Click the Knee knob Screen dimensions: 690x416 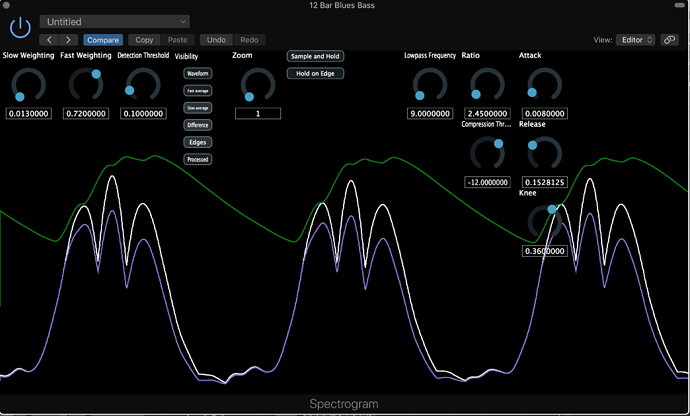(545, 222)
